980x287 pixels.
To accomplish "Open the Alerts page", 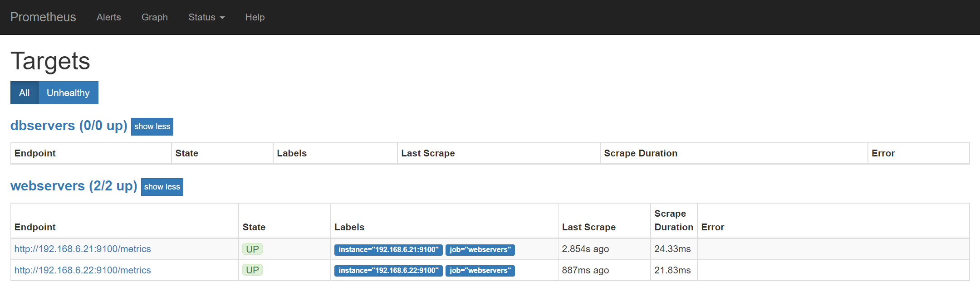I will pos(109,17).
